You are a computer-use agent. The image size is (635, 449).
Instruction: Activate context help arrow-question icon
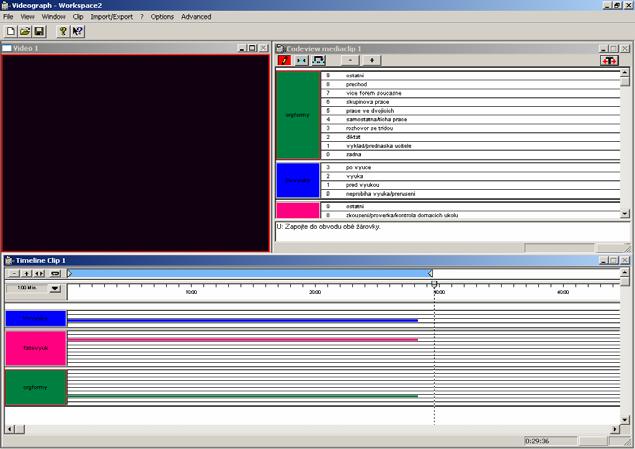point(77,31)
